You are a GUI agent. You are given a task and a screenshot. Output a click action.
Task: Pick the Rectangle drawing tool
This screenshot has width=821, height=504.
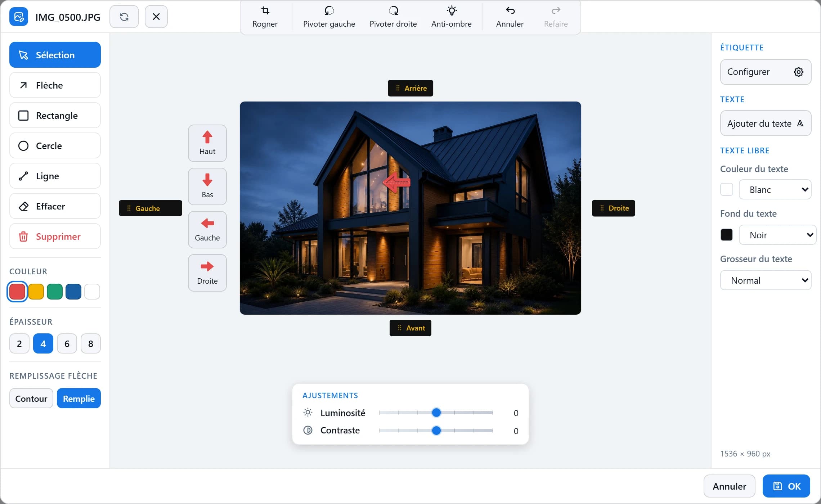click(x=55, y=115)
